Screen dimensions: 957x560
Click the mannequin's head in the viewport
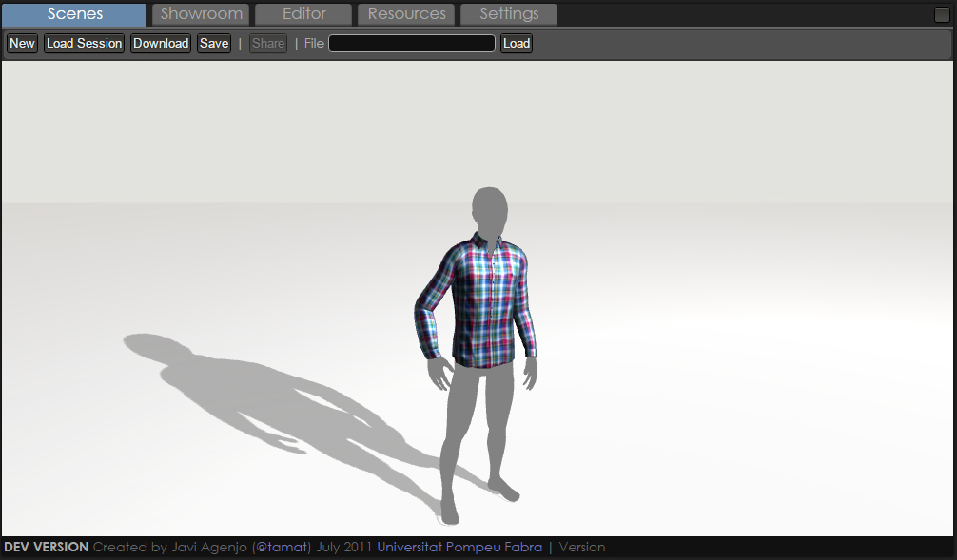coord(490,210)
